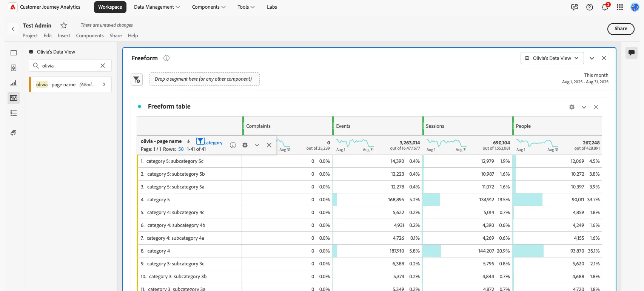Open the user profile avatar

tap(635, 7)
